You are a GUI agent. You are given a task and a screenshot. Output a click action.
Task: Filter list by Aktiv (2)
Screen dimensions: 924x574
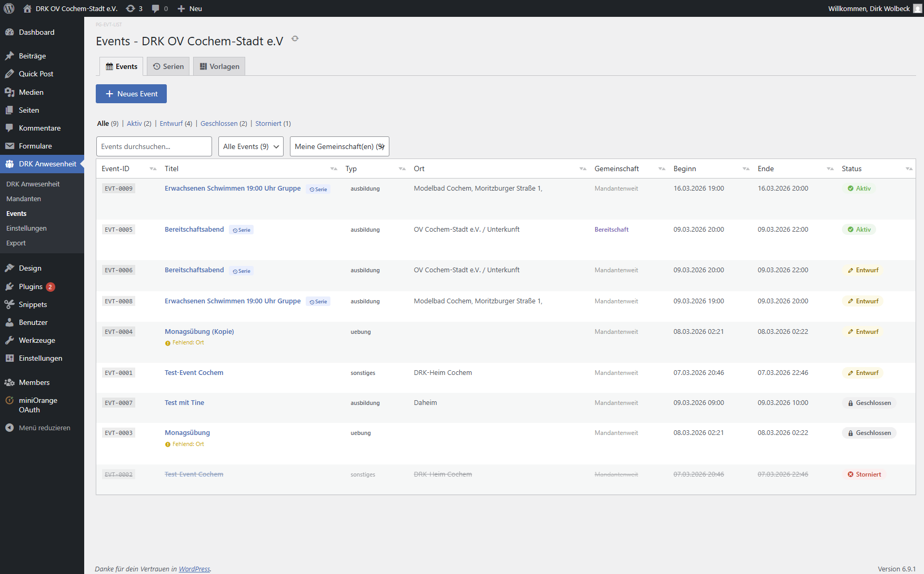click(139, 123)
